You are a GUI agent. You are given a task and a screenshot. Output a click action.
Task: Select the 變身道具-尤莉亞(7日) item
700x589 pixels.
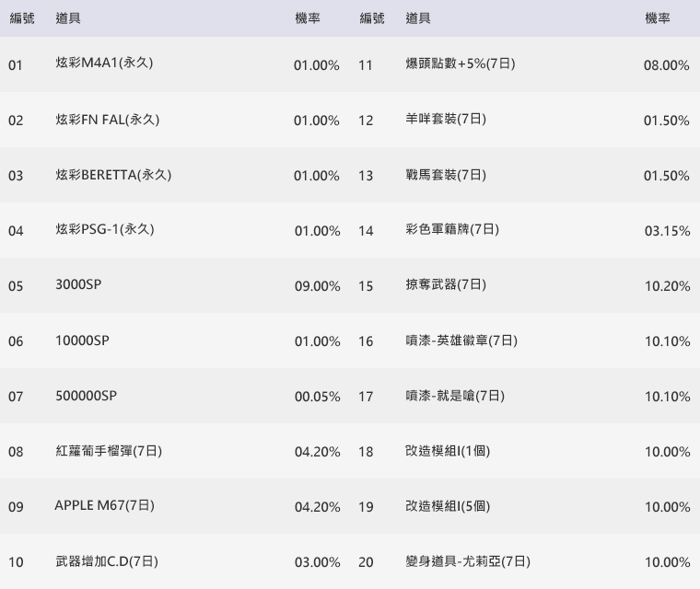(468, 561)
